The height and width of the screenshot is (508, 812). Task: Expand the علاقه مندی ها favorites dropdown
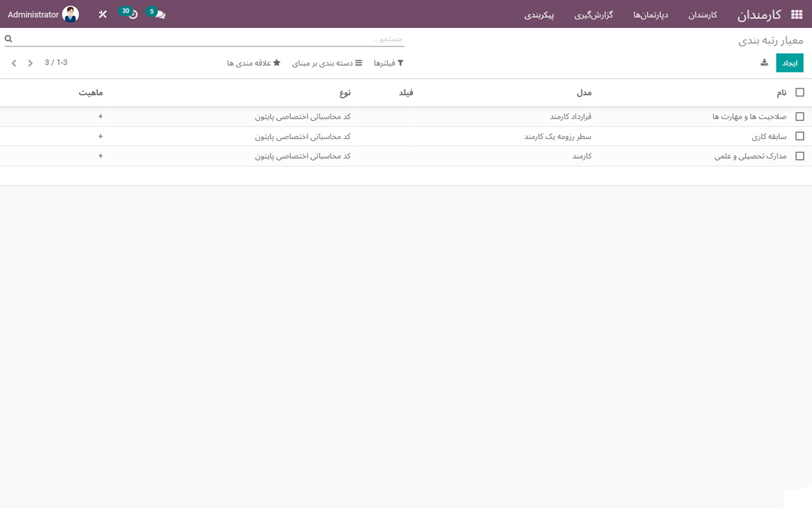[254, 63]
